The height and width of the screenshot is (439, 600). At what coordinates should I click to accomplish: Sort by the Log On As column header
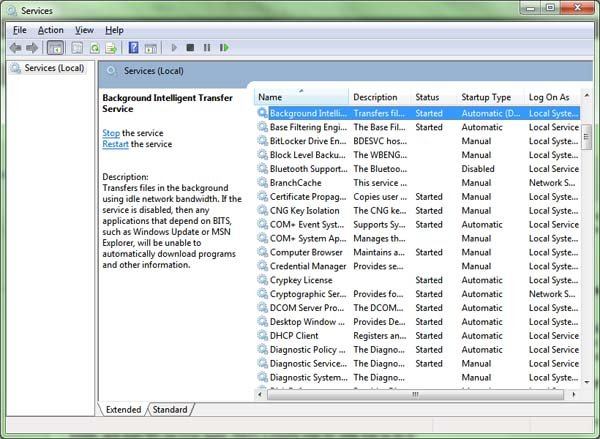pos(553,97)
